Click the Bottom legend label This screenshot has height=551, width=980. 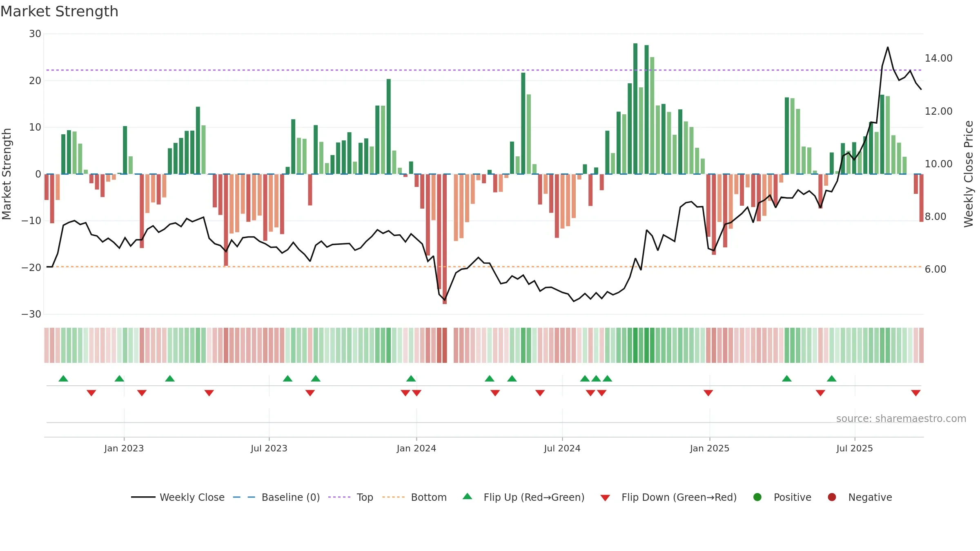click(x=429, y=497)
